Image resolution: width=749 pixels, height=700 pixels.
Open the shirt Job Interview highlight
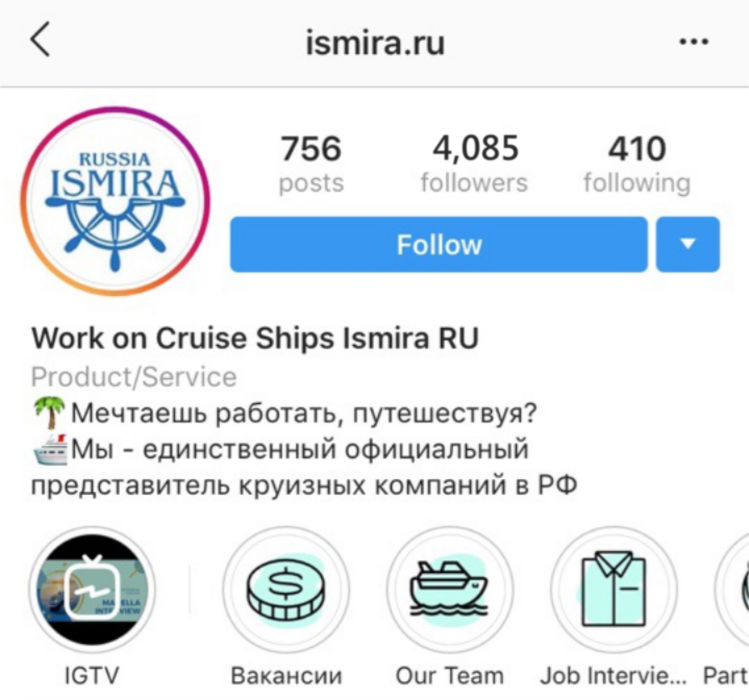(x=613, y=590)
